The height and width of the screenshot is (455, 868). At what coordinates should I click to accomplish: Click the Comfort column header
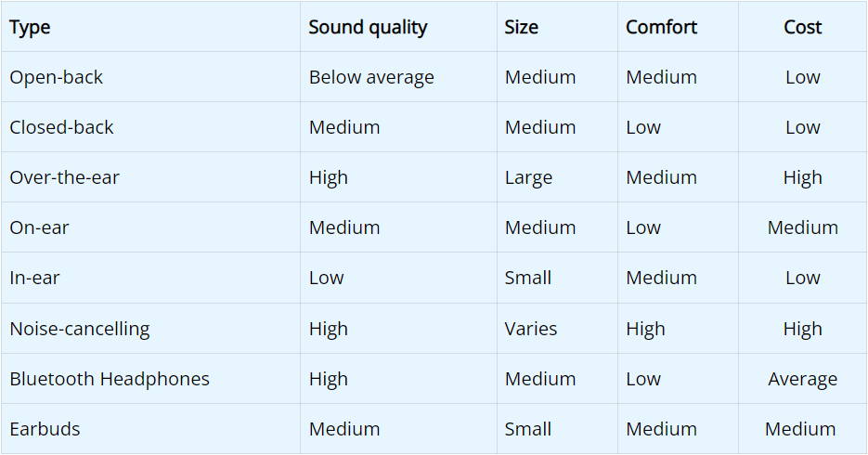661,28
